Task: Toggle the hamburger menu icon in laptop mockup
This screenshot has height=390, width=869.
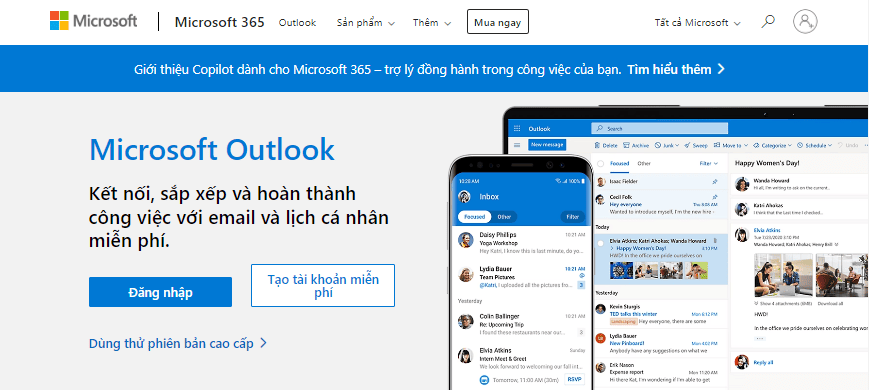Action: point(517,145)
